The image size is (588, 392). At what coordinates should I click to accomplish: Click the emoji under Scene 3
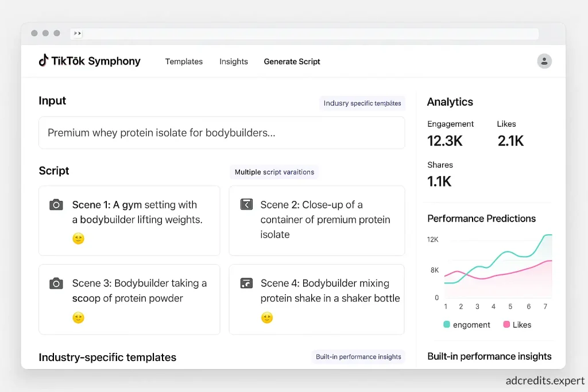click(79, 317)
